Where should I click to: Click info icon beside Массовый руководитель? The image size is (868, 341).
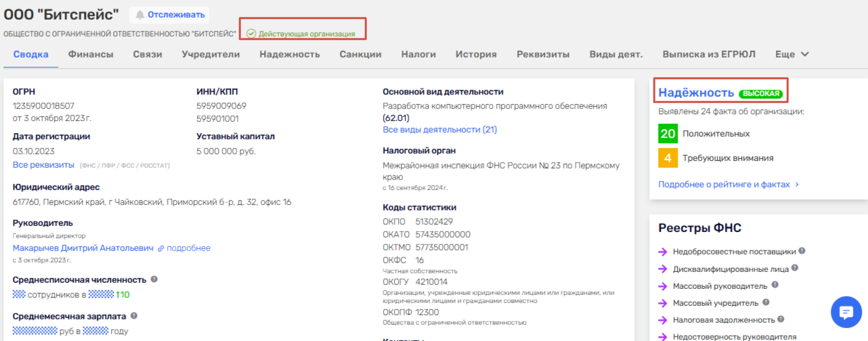pyautogui.click(x=775, y=286)
